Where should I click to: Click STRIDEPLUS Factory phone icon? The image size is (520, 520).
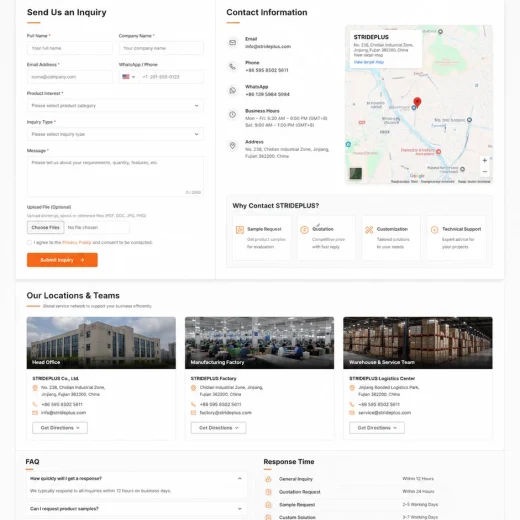pos(193,404)
